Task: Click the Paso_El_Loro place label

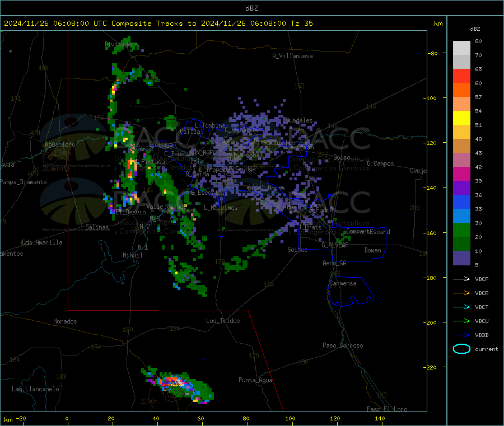Action: pyautogui.click(x=387, y=409)
